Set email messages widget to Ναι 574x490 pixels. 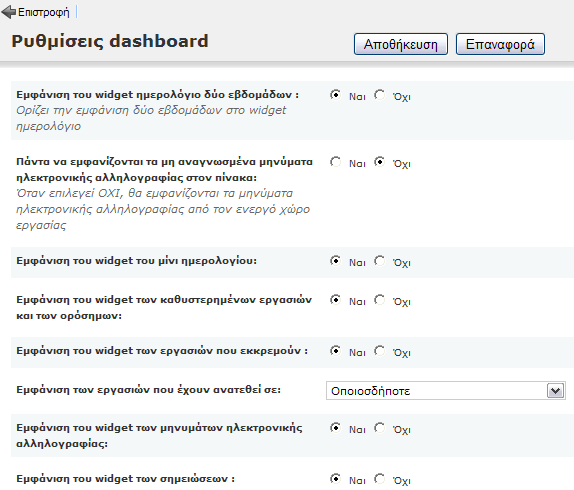coord(335,428)
